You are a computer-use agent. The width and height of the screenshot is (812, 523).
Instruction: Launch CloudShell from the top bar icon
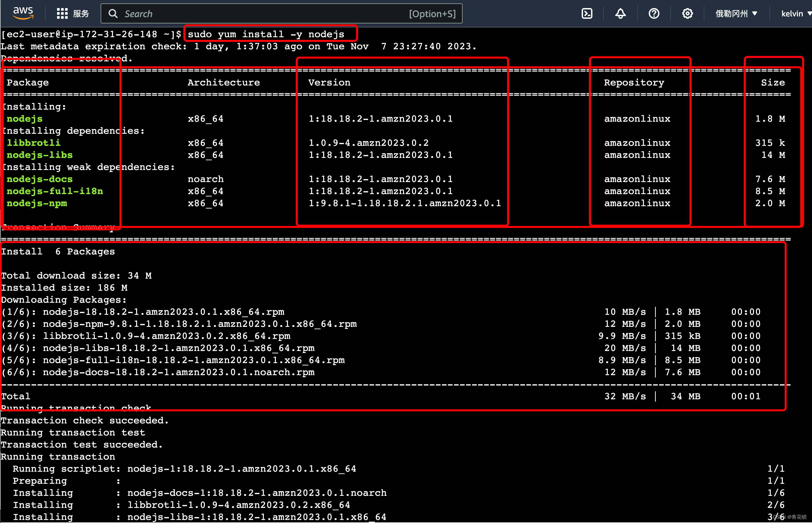pos(586,14)
